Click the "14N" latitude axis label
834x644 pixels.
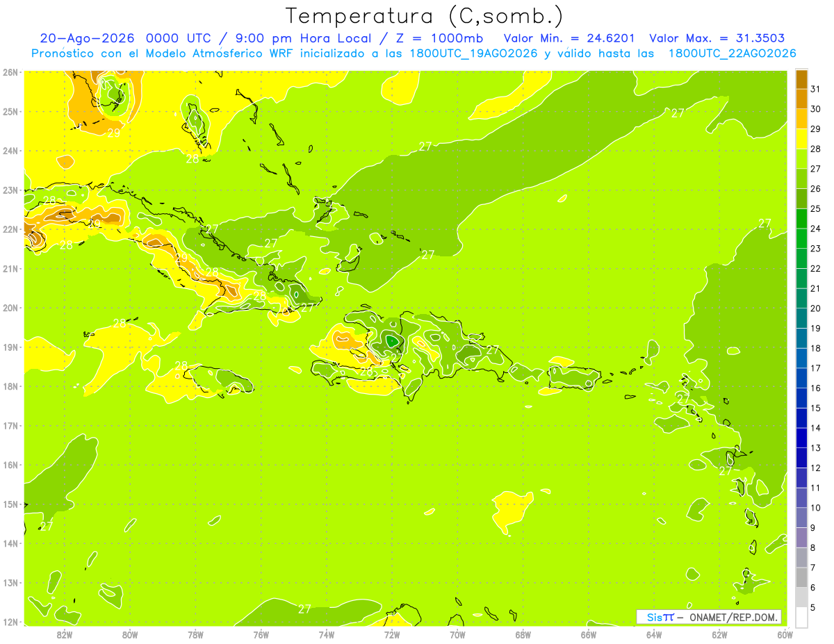[x=10, y=543]
